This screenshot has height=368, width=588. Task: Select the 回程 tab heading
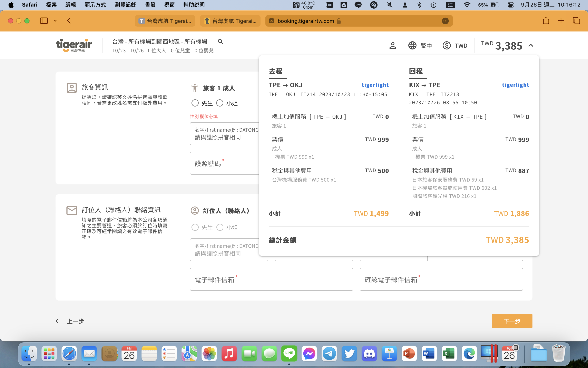pos(416,71)
